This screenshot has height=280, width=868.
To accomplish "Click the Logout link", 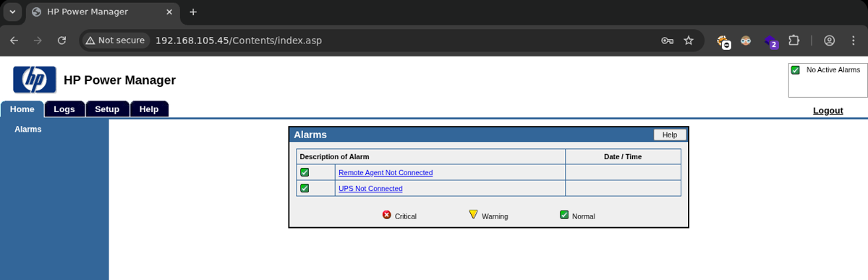I will [x=828, y=111].
